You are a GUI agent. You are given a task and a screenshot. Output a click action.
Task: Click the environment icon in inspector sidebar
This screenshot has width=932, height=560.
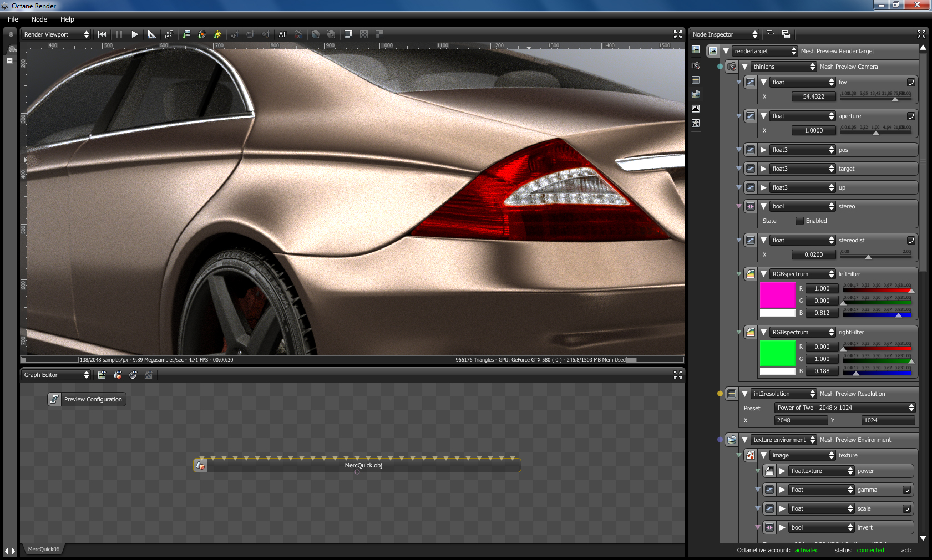(x=696, y=94)
